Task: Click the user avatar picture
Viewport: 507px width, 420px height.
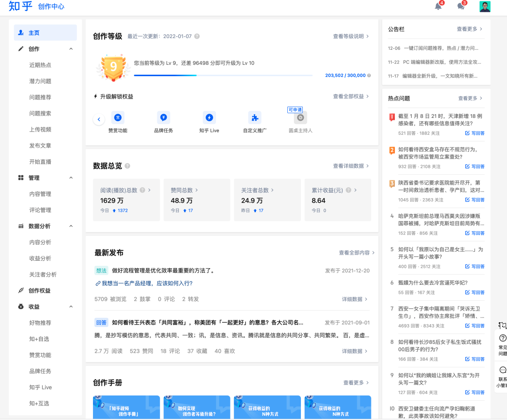Action: [x=484, y=7]
